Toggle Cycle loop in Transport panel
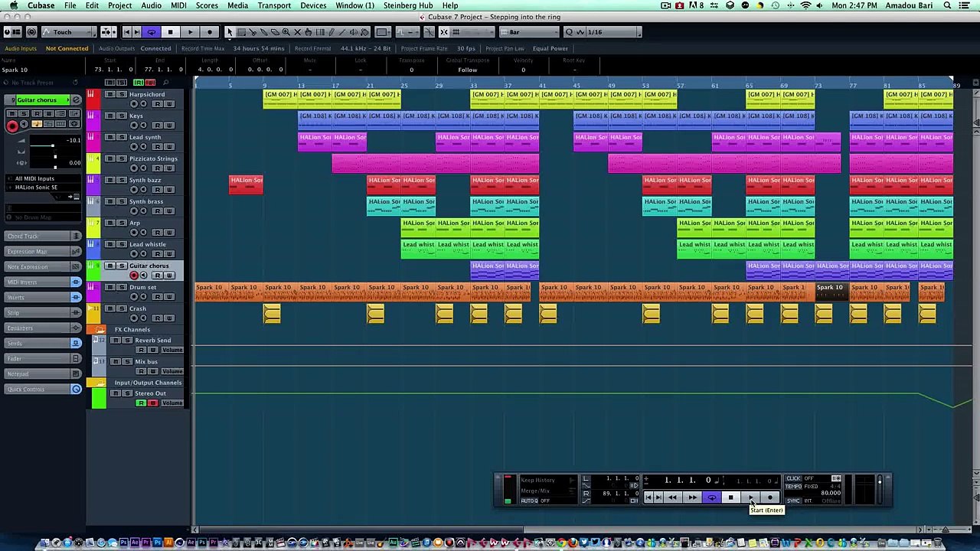Screen dimensions: 980x551 712,497
